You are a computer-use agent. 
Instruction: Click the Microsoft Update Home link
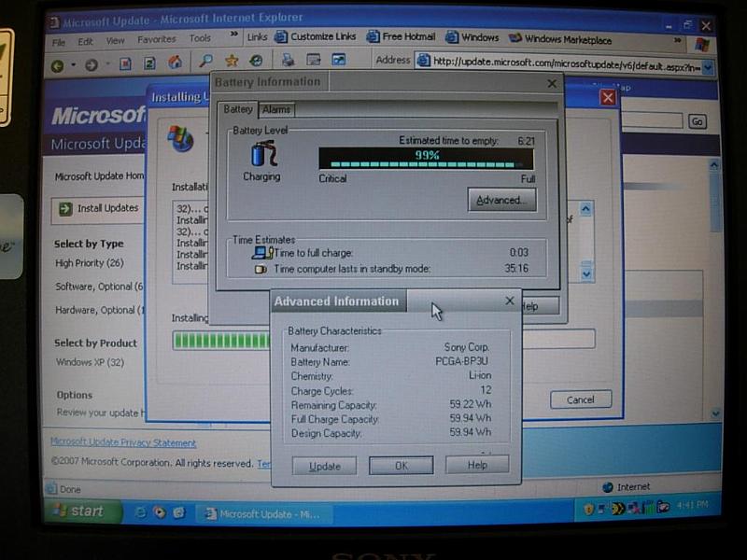pyautogui.click(x=99, y=176)
